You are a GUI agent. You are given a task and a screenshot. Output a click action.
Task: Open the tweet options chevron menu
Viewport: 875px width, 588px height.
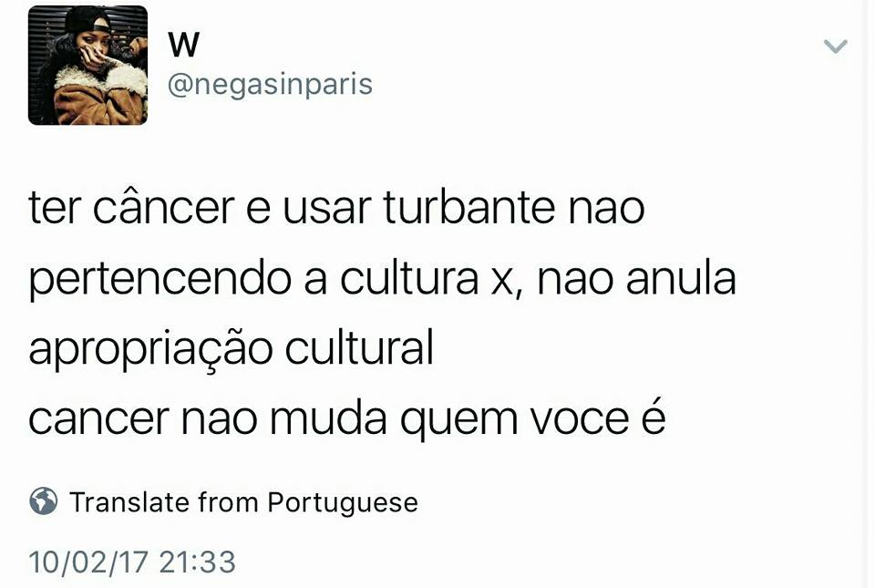coord(836,46)
